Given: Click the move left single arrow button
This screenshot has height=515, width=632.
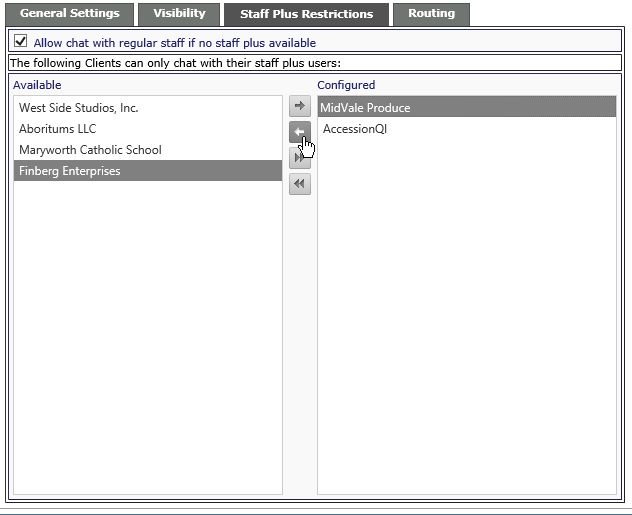Looking at the screenshot, I should pyautogui.click(x=299, y=132).
